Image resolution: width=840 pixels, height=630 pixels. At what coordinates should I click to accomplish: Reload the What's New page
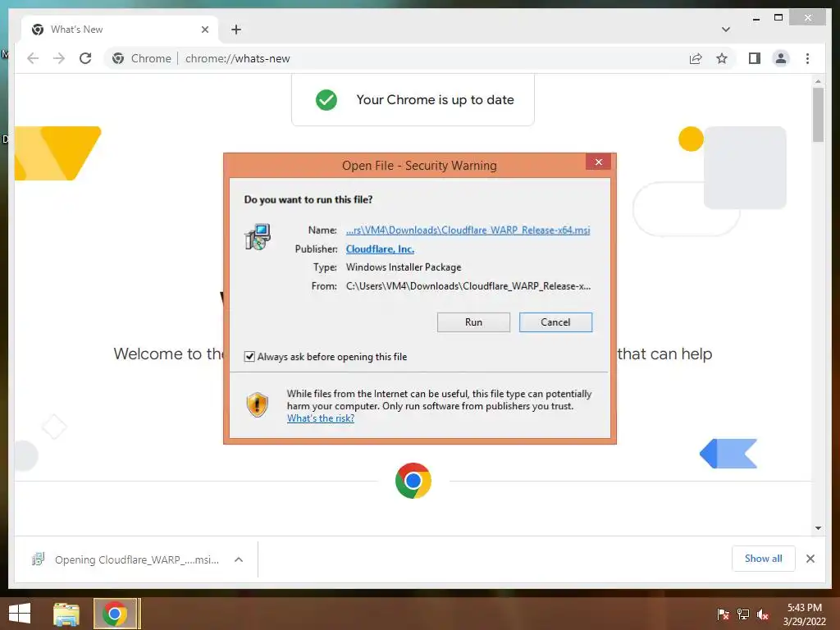pyautogui.click(x=85, y=58)
